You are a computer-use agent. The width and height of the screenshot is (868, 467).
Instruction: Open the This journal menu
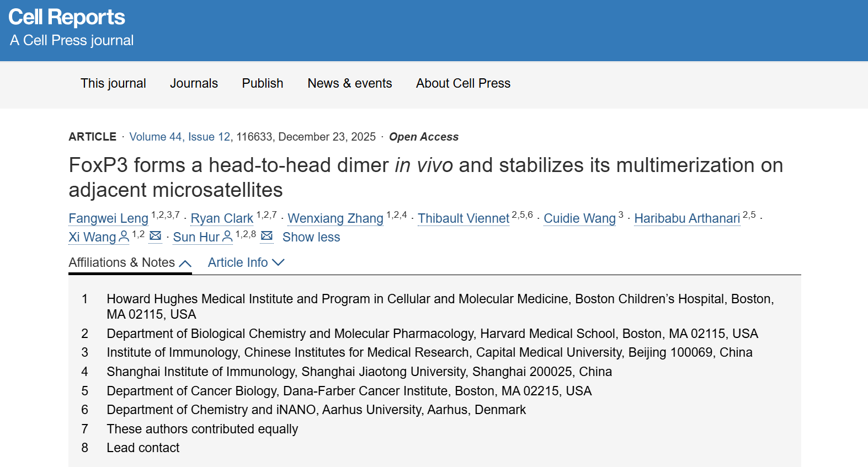[x=113, y=83]
